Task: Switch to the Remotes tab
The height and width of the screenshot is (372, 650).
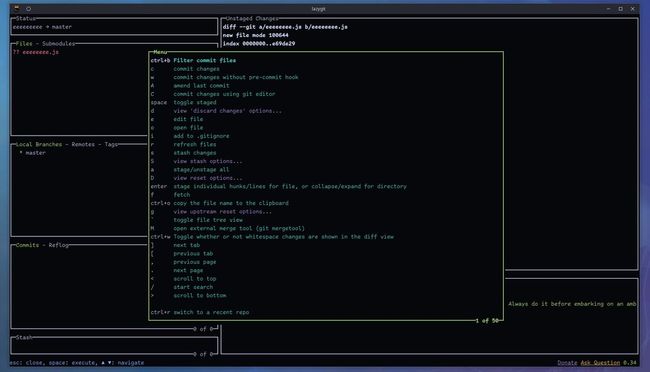Action: click(x=83, y=144)
